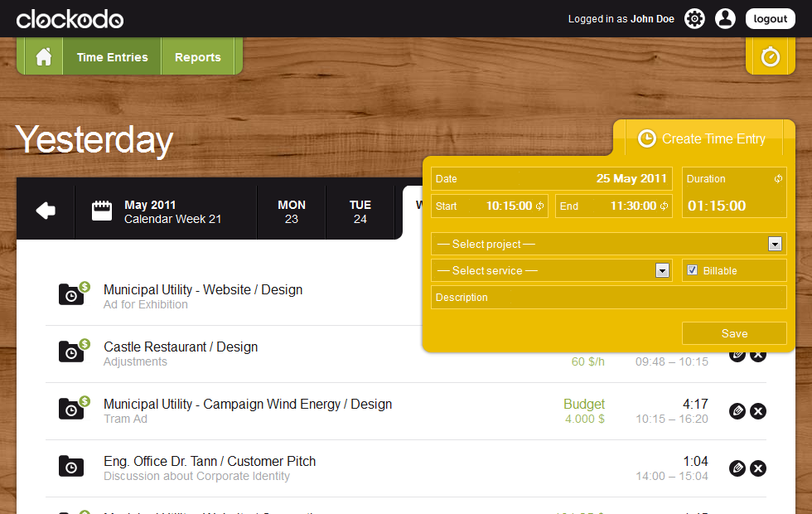Viewport: 812px width, 514px height.
Task: Click the green "Budget" label
Action: pyautogui.click(x=584, y=405)
